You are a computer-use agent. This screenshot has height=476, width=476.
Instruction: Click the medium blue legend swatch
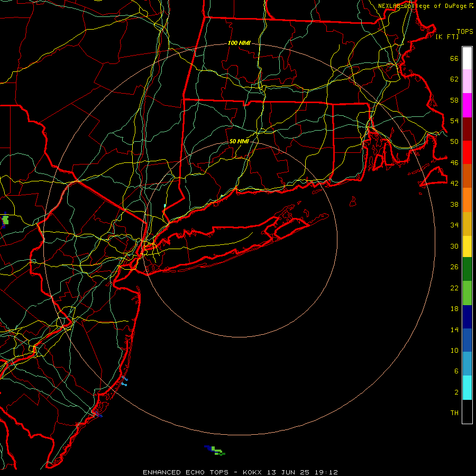pyautogui.click(x=467, y=340)
